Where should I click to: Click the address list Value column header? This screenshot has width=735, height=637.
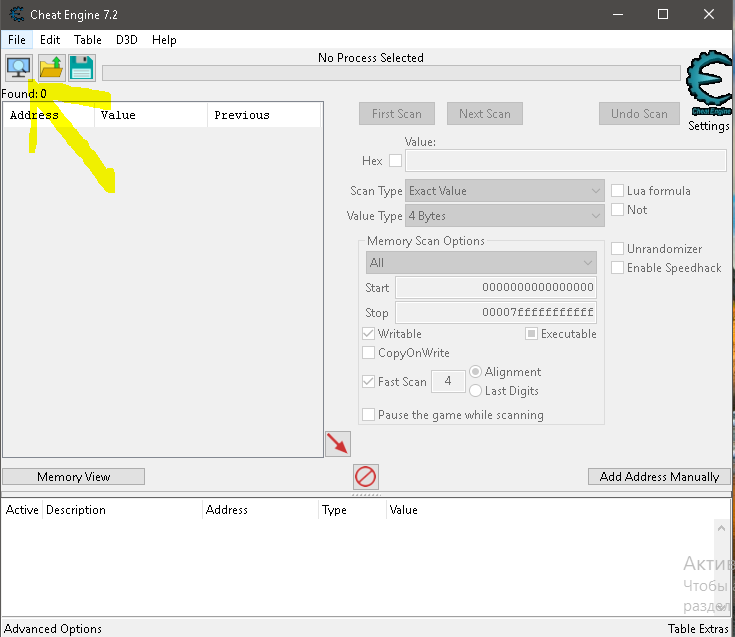(404, 510)
